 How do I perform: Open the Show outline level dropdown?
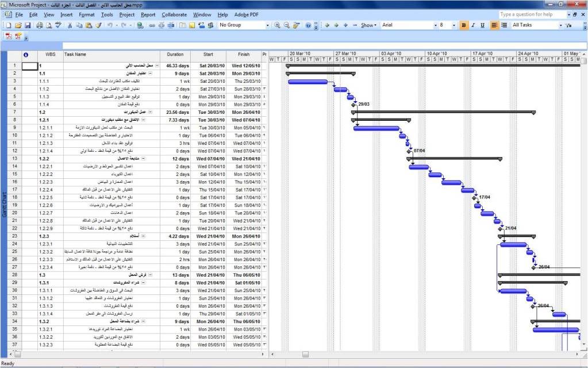[368, 25]
